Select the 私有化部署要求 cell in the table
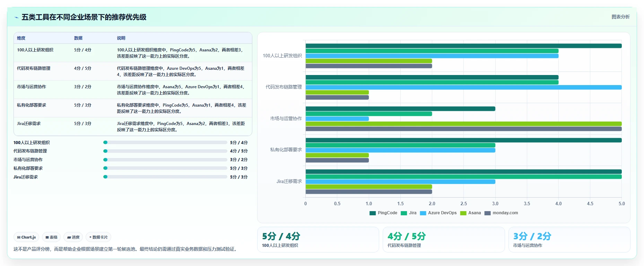Image resolution: width=644 pixels, height=266 pixels. pos(32,105)
